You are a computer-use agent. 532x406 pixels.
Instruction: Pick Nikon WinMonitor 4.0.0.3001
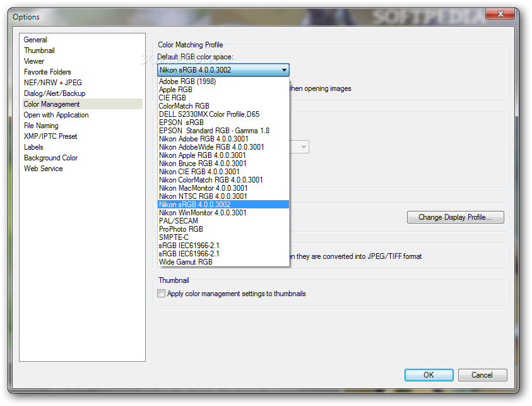(x=223, y=213)
